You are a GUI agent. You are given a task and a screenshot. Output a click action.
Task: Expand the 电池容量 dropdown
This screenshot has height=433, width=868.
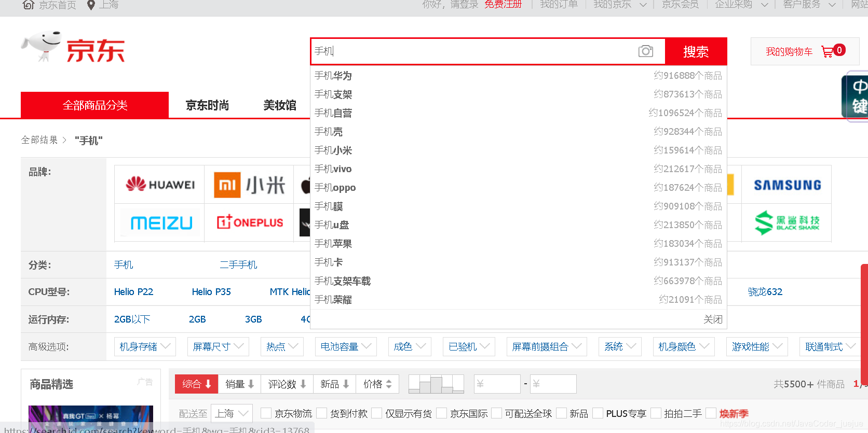coord(346,346)
